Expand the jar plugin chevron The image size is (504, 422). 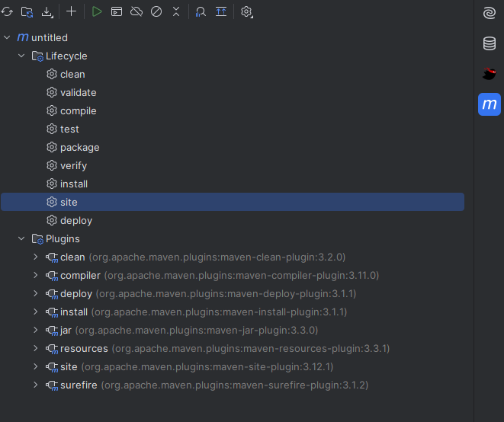tap(36, 330)
